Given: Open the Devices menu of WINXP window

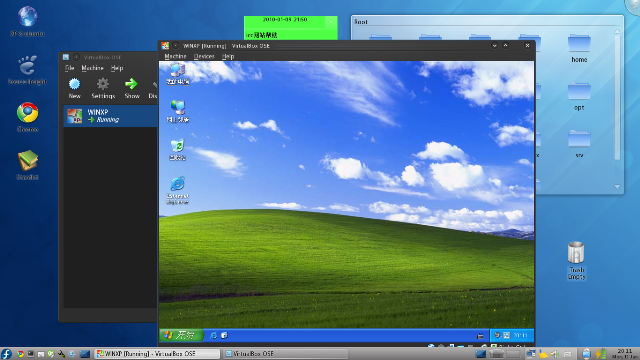Looking at the screenshot, I should pos(204,56).
